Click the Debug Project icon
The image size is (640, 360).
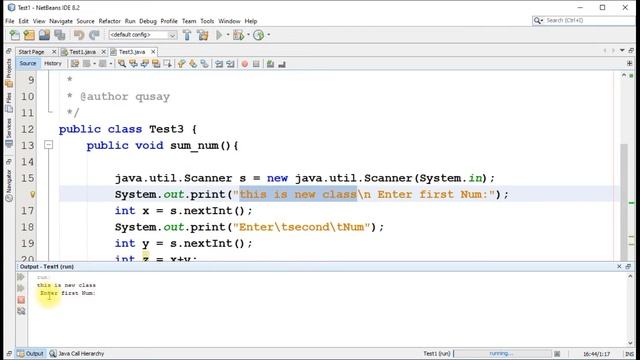tap(238, 35)
